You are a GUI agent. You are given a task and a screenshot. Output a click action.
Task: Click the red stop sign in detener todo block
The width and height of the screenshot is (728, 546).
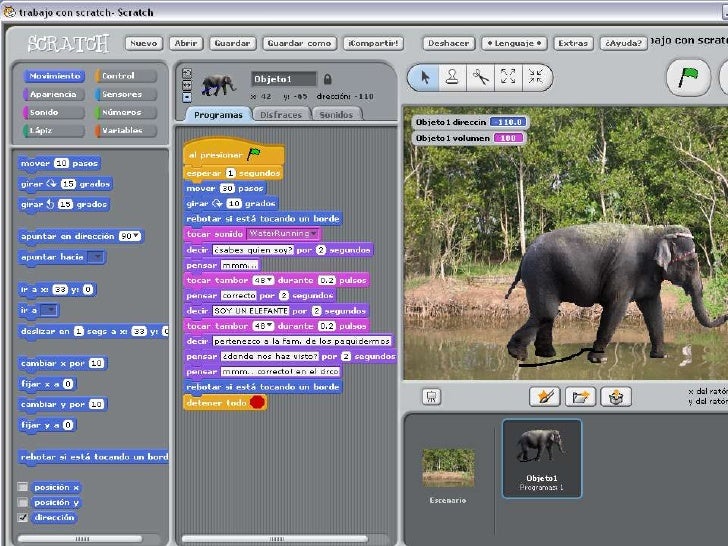coord(258,402)
